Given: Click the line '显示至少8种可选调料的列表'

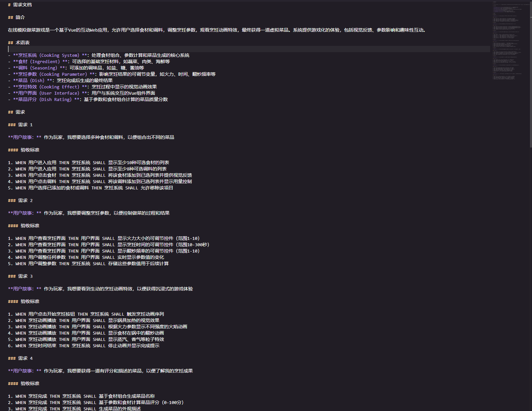Looking at the screenshot, I should point(87,169).
